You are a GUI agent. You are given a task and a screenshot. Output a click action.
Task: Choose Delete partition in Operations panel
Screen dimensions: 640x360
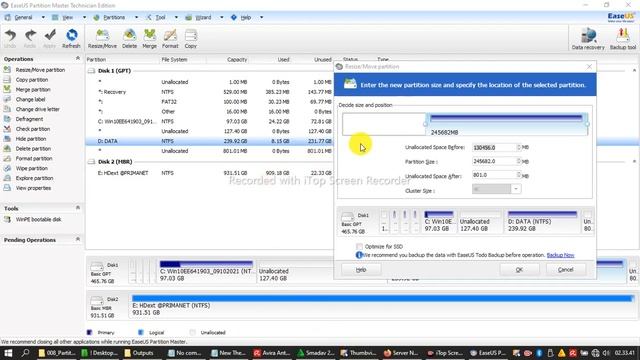point(33,149)
